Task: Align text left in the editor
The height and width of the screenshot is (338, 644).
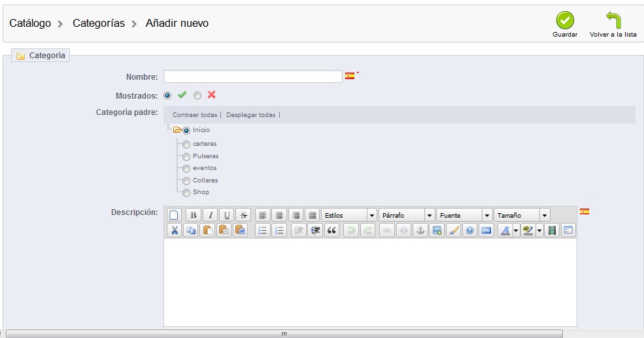Action: click(x=262, y=215)
